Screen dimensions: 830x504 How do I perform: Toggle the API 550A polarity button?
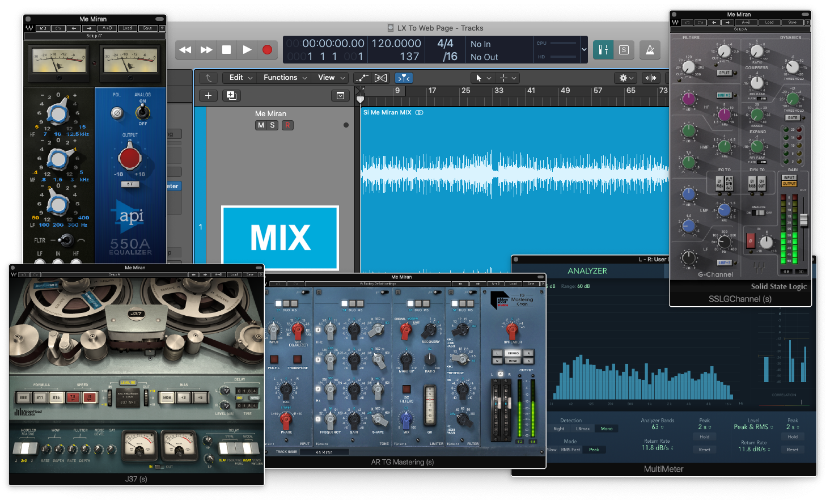click(x=117, y=113)
